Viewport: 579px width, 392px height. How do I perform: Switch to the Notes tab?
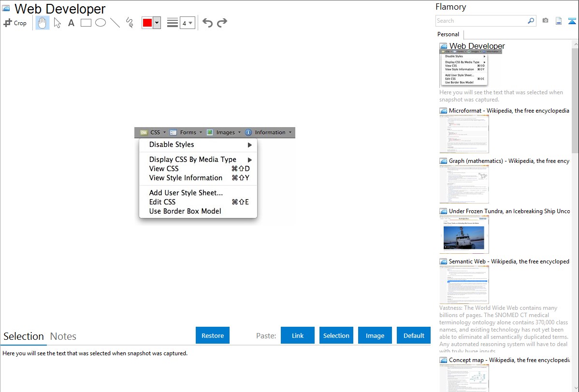63,336
